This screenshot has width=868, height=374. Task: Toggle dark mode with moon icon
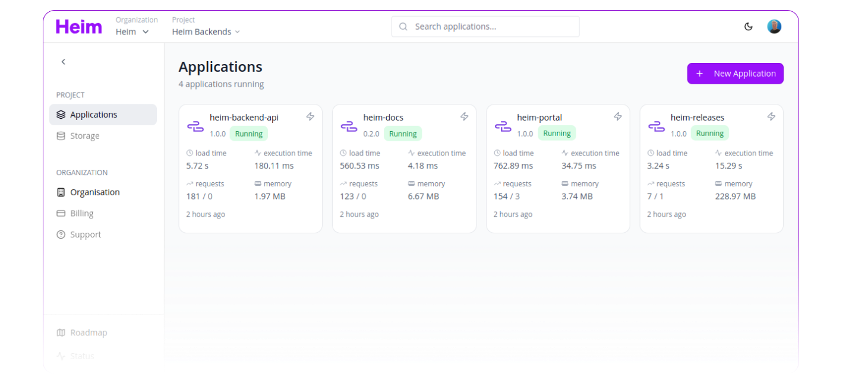(x=748, y=27)
